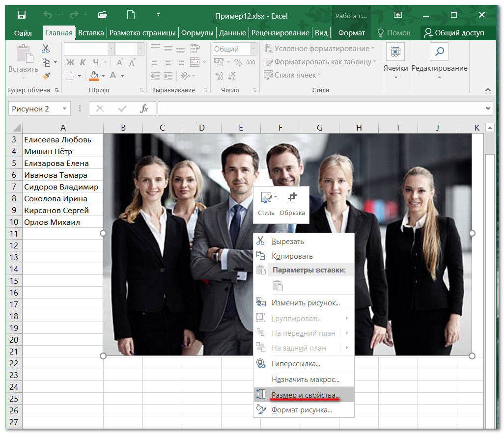Click the percent style icon in Число

tap(238, 62)
